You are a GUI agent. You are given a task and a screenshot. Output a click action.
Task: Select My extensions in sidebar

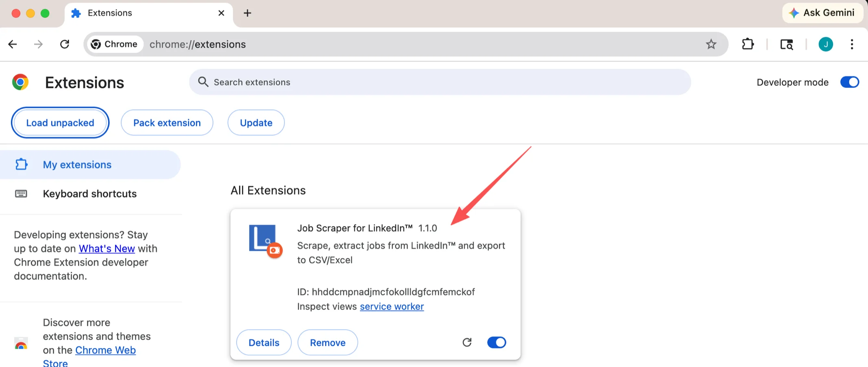[x=77, y=165]
